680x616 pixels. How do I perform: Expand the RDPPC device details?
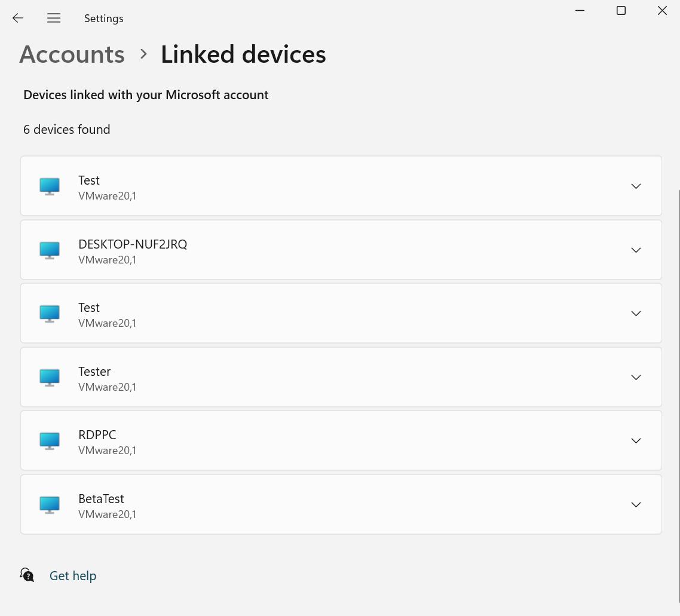point(636,440)
